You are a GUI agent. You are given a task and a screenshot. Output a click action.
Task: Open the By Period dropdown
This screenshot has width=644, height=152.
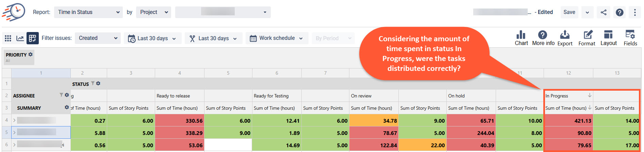point(333,38)
